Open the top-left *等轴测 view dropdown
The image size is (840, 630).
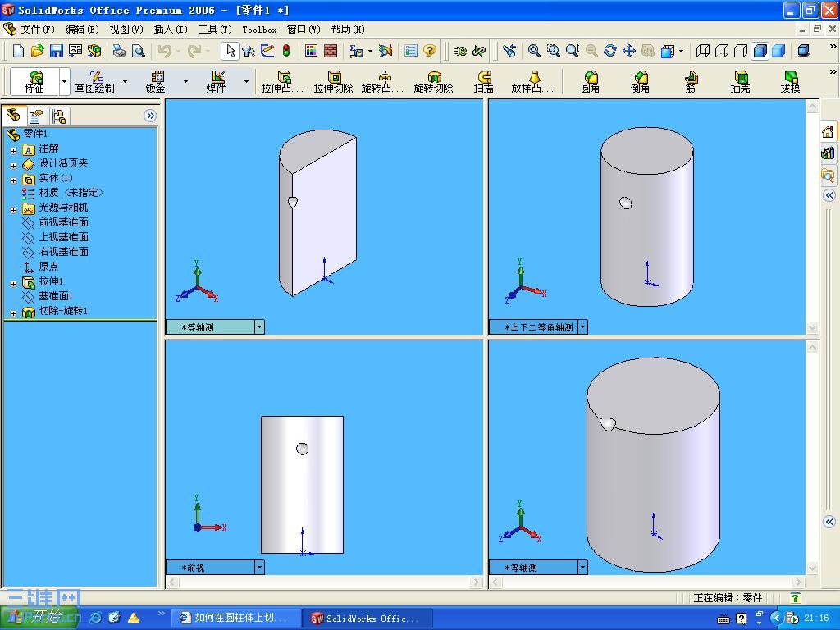(x=259, y=326)
